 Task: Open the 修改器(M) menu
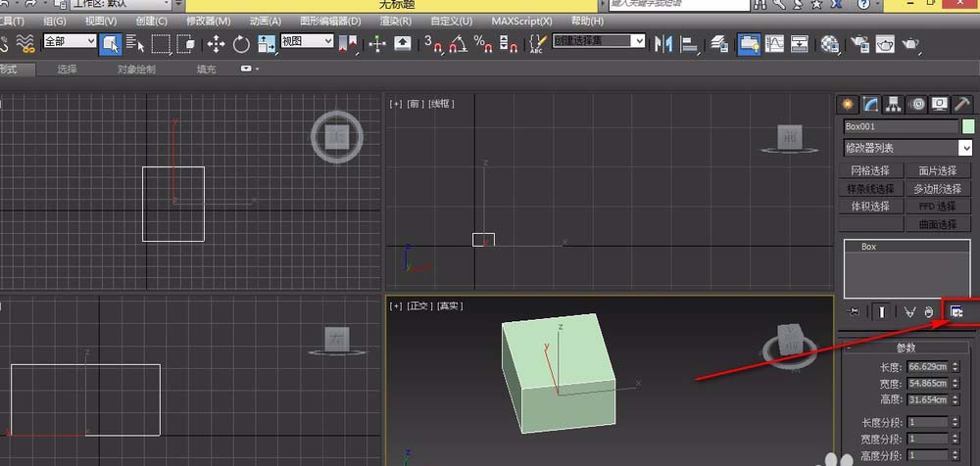click(x=208, y=21)
